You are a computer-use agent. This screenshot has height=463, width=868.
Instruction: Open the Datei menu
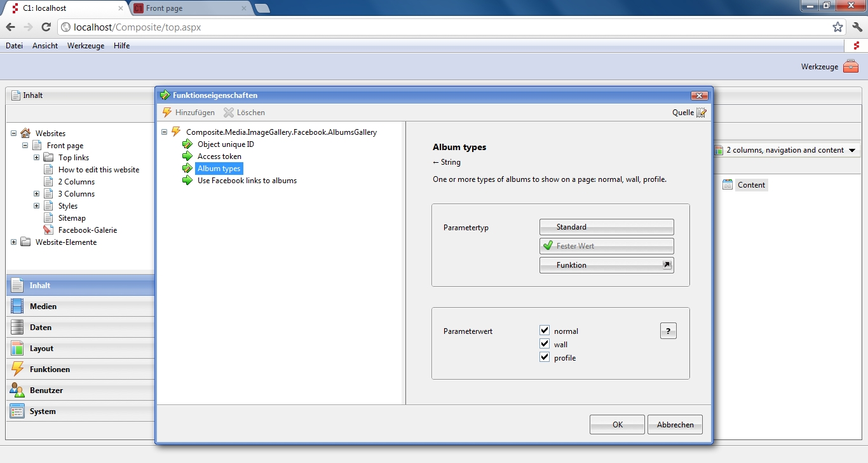(14, 46)
